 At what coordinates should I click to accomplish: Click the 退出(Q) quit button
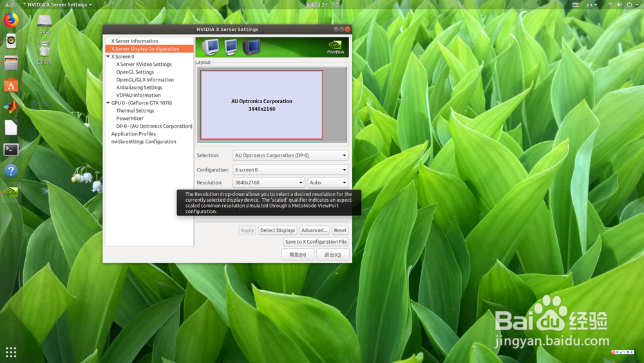point(333,255)
